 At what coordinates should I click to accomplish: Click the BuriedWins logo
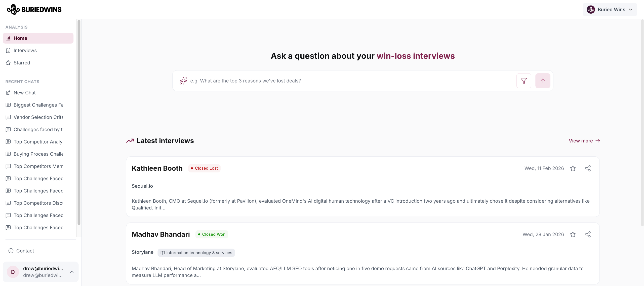click(34, 10)
